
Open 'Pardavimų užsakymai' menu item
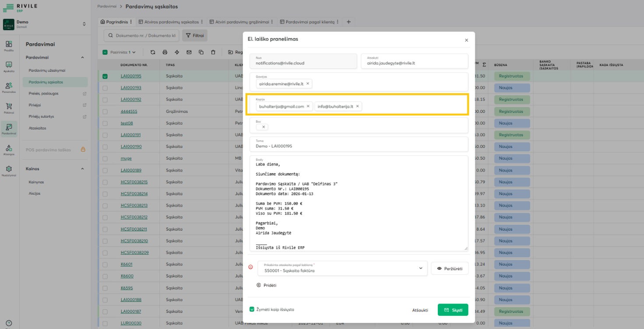click(x=47, y=70)
